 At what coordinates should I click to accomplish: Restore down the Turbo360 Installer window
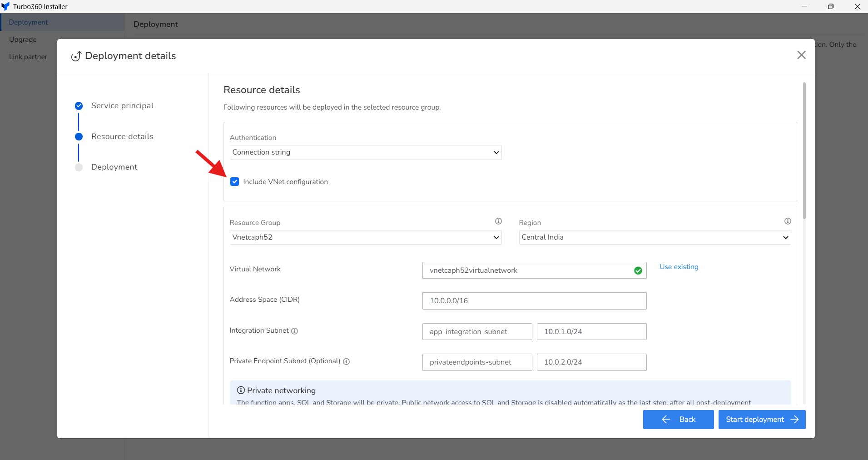click(x=830, y=6)
